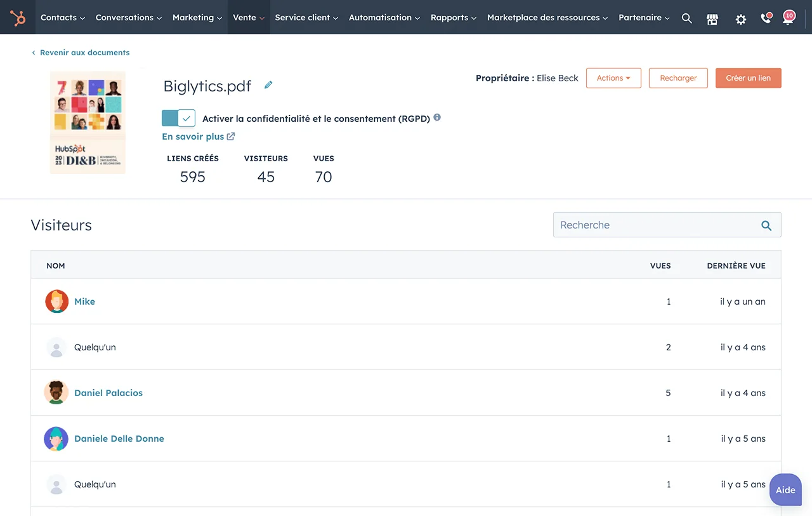This screenshot has width=812, height=516.
Task: Open the search magnifier in top navigation
Action: click(x=686, y=18)
